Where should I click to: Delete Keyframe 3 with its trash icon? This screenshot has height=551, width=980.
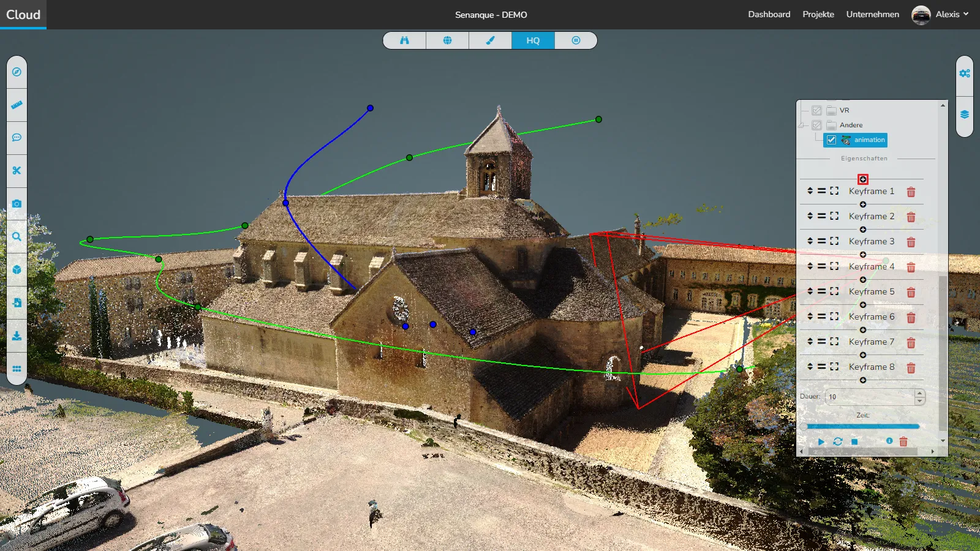pos(911,242)
